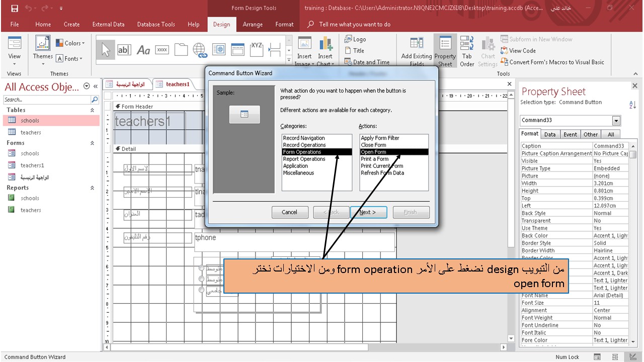
Task: Click the Save icon in the title bar
Action: coord(15,8)
